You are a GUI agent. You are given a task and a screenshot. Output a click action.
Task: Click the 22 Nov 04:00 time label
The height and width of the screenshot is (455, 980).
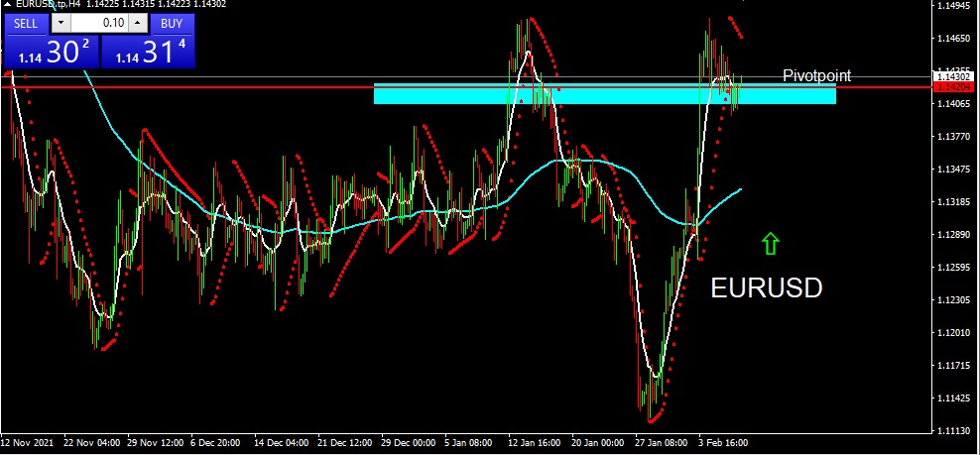(x=91, y=442)
